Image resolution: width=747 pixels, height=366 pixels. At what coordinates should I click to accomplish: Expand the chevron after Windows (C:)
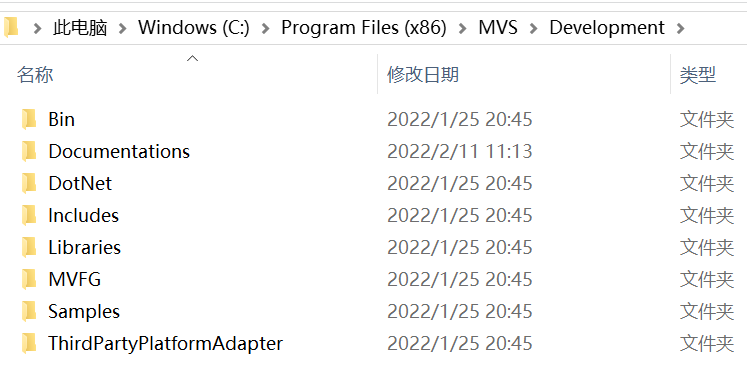[x=266, y=29]
